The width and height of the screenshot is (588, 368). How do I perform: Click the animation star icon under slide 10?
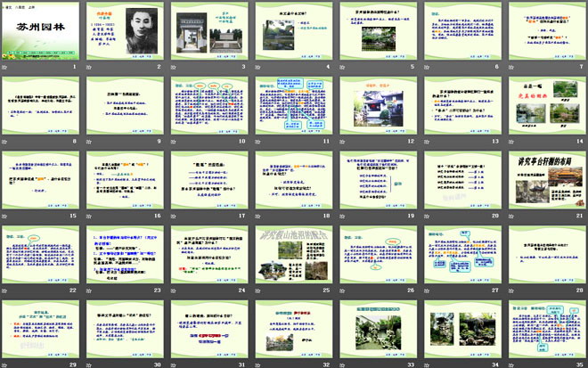(x=173, y=142)
